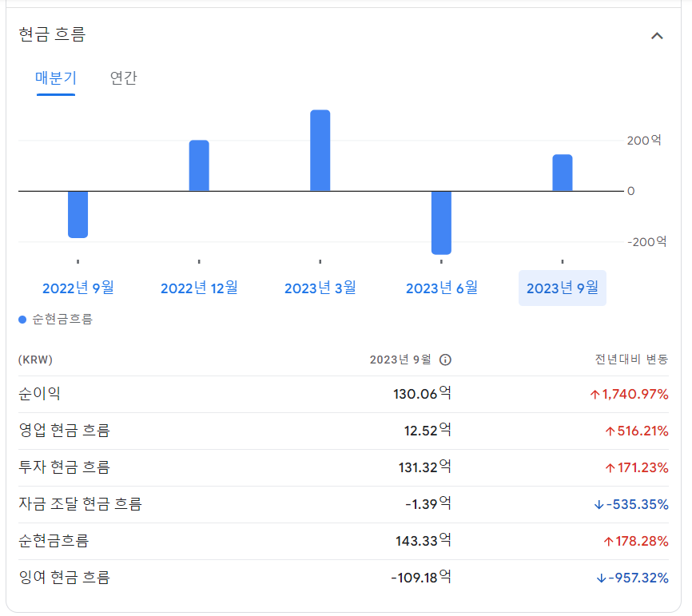Click the 순이익 row label
The height and width of the screenshot is (616, 692).
click(39, 393)
